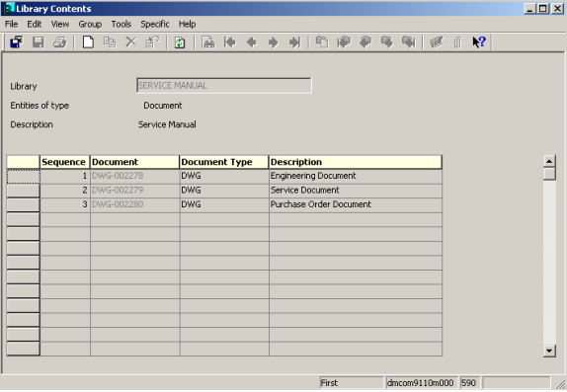Maximize the Library Contents window

click(x=543, y=9)
